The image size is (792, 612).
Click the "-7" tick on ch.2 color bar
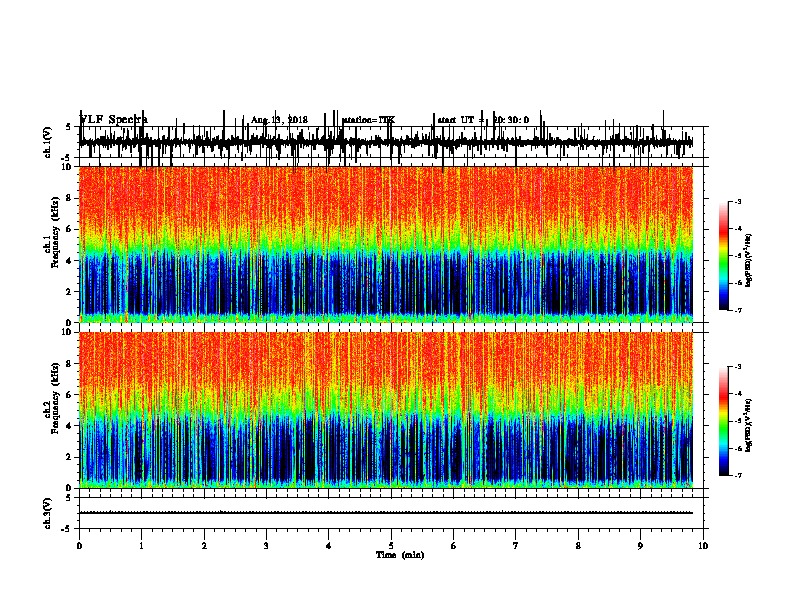[x=738, y=475]
